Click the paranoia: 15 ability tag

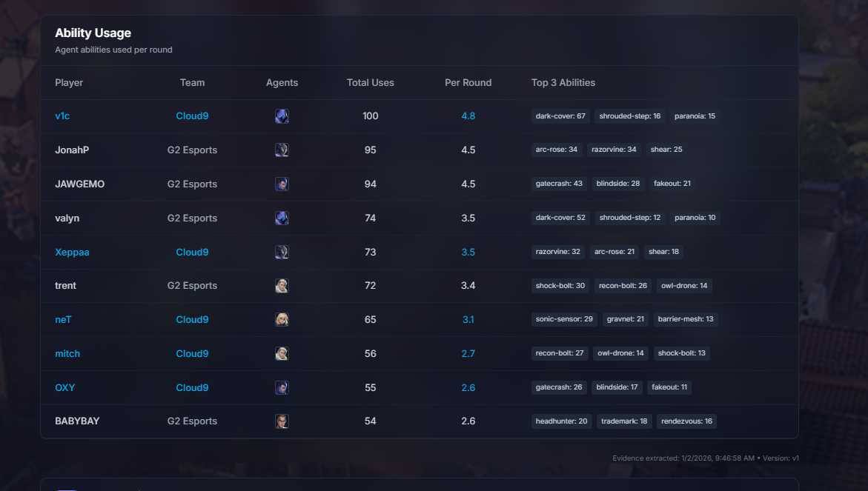695,116
